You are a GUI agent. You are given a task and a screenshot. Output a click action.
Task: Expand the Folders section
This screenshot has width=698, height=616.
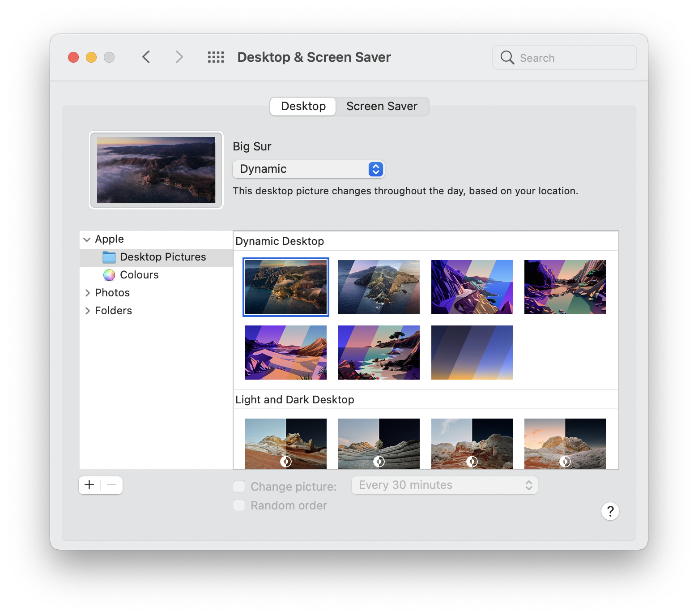coord(87,311)
